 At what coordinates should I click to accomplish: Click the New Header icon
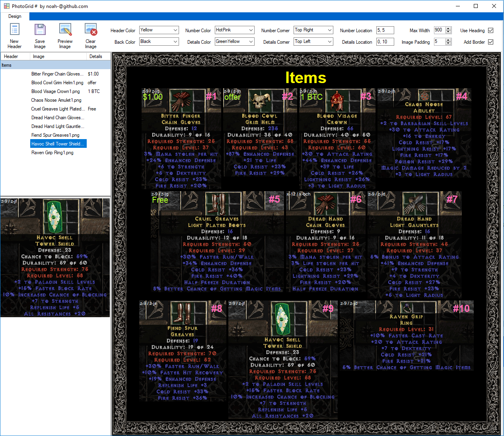pyautogui.click(x=15, y=30)
